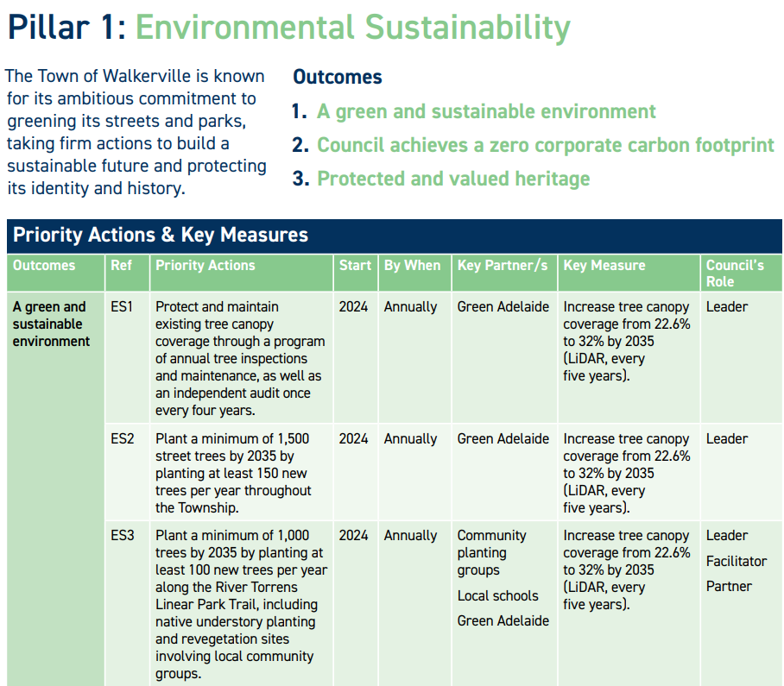
Task: Click "Leader" role in the ES1 row
Action: click(727, 307)
